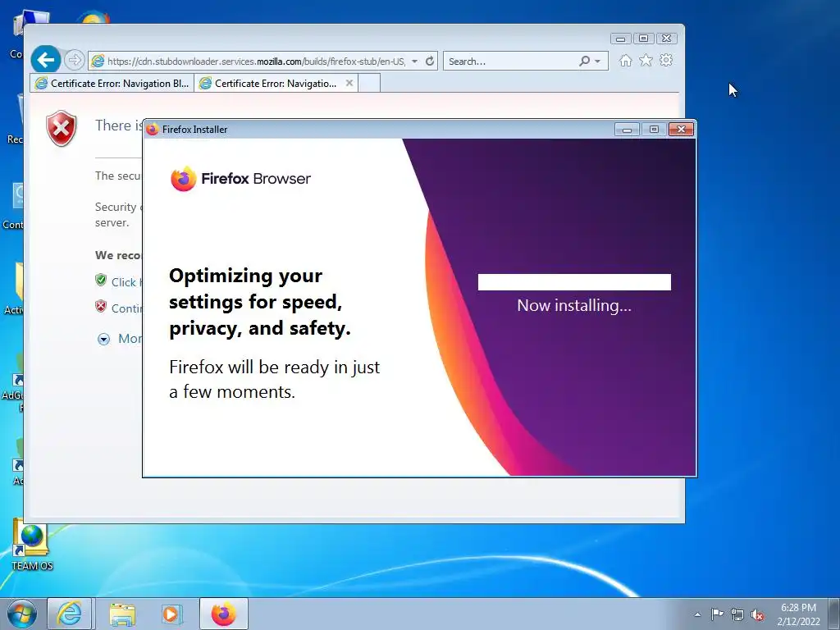The image size is (840, 630).
Task: Click Action Center flag tray icon
Action: pos(717,614)
